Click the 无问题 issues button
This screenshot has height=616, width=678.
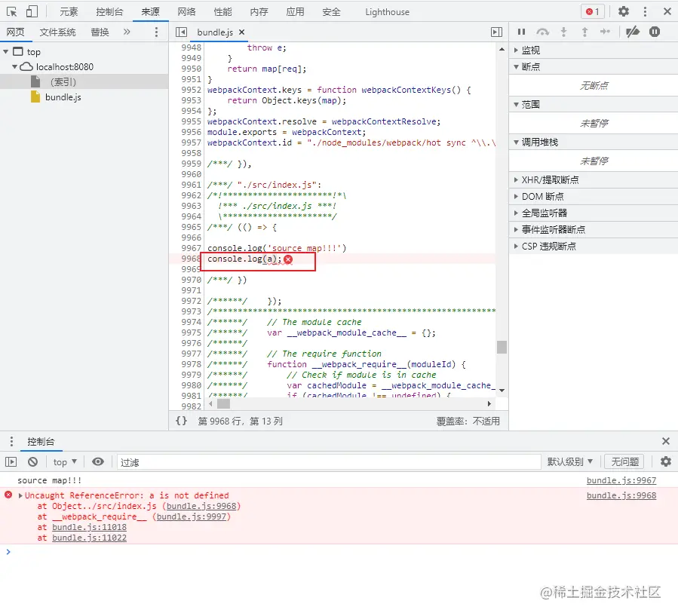tap(624, 461)
